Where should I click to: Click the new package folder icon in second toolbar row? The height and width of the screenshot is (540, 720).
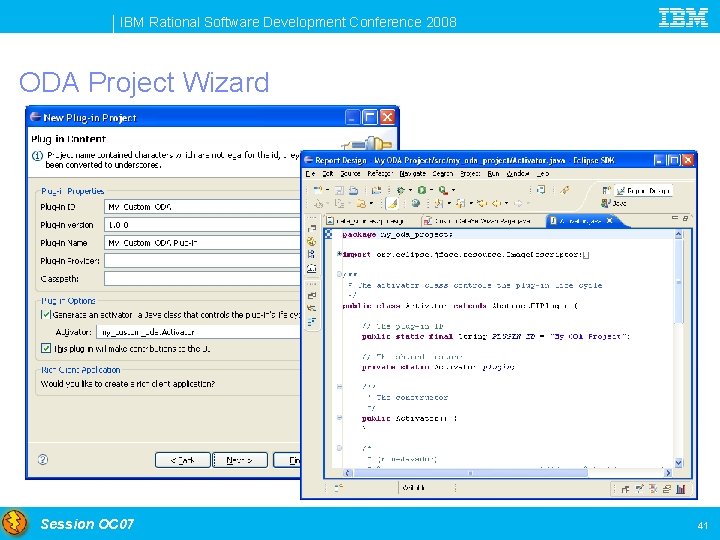click(x=361, y=203)
